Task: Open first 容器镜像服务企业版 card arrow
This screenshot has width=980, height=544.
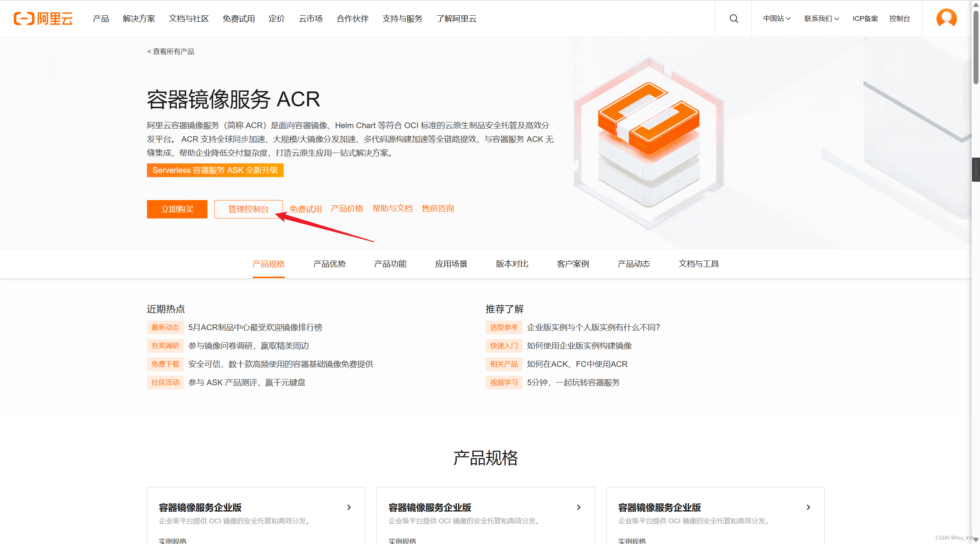Action: 349,507
